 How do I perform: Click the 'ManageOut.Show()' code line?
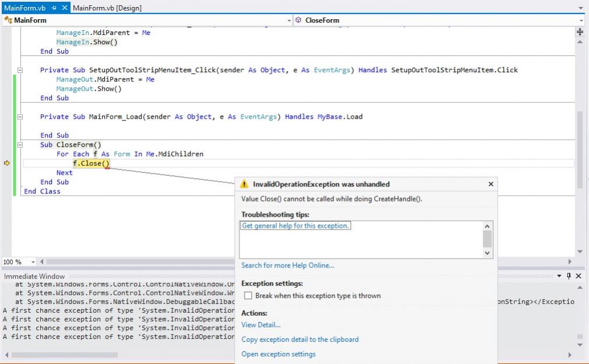(89, 89)
